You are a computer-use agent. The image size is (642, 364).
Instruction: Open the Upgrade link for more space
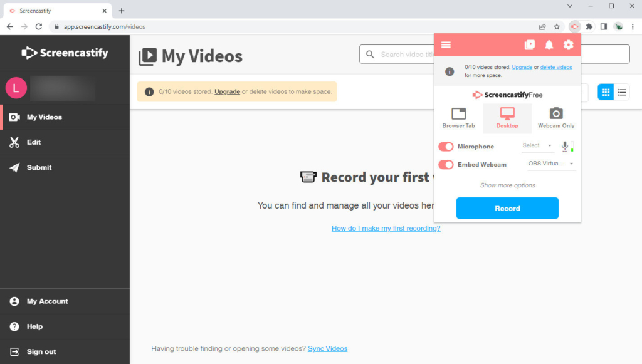(x=522, y=66)
